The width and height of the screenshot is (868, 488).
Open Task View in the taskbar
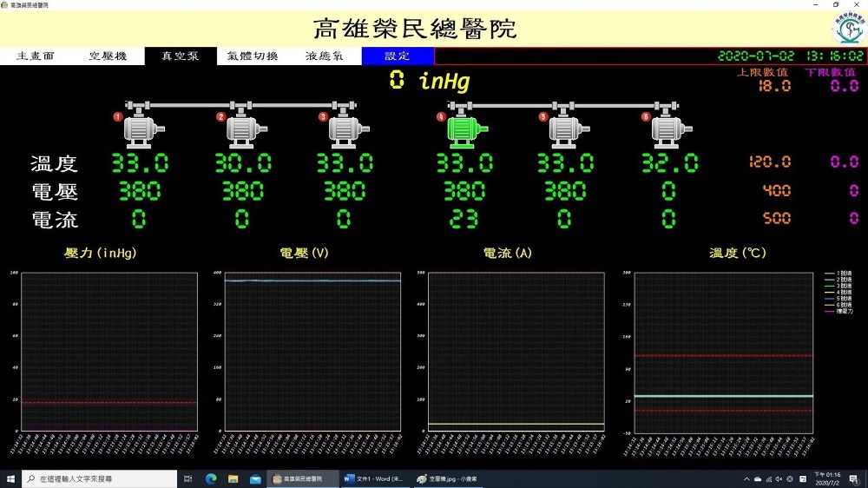[x=187, y=478]
